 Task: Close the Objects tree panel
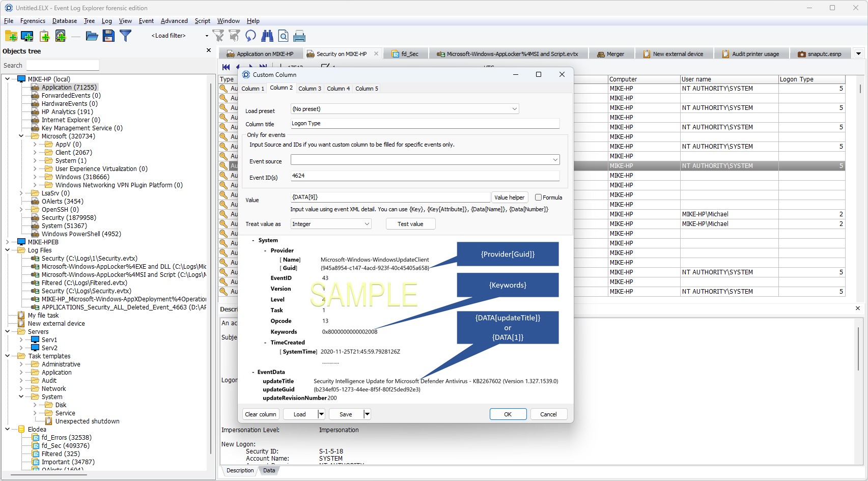(x=208, y=50)
